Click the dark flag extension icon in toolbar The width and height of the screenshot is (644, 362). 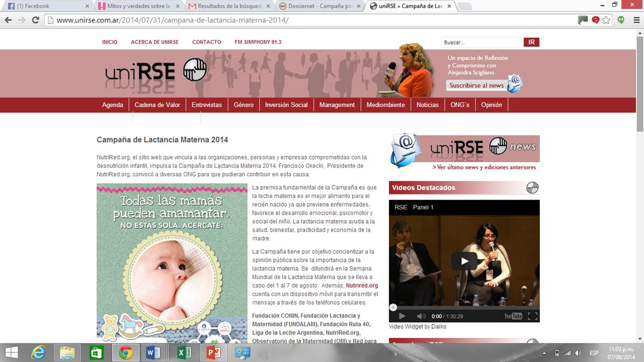click(583, 20)
